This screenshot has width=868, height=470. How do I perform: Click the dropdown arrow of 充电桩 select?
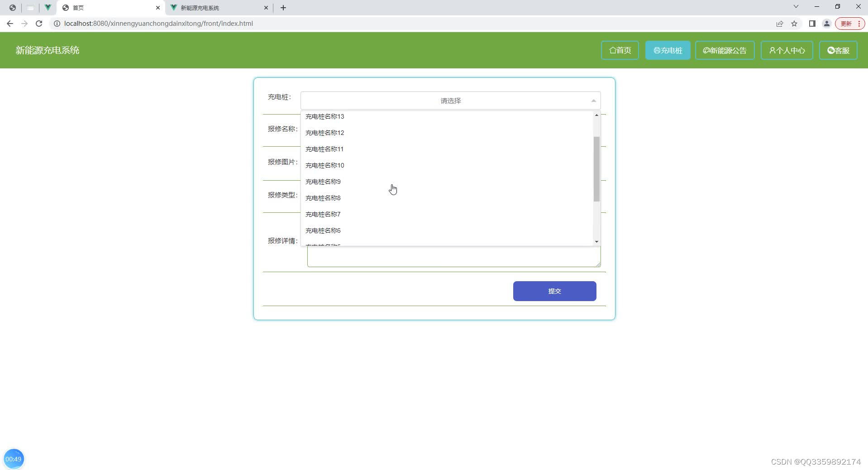[x=594, y=101]
